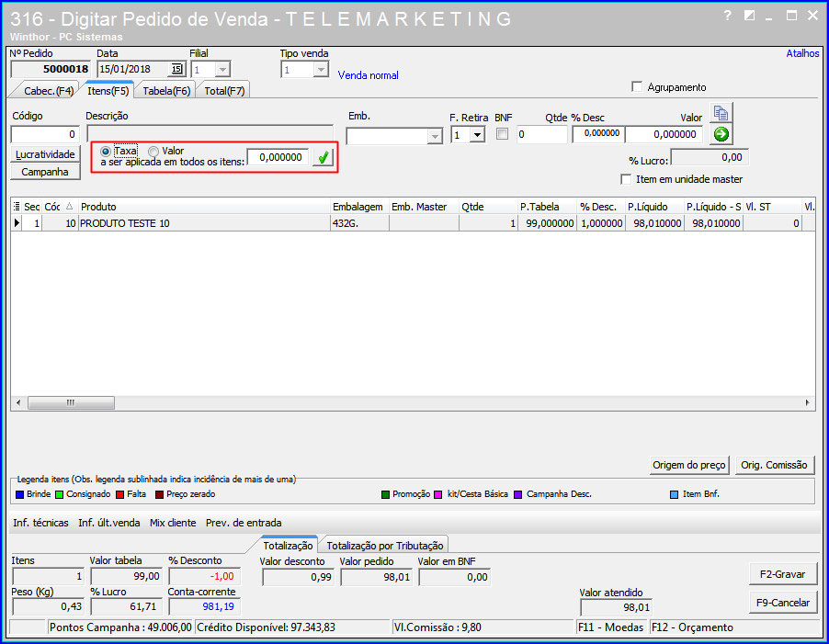Click the 432G. embalagem cell

tap(359, 223)
